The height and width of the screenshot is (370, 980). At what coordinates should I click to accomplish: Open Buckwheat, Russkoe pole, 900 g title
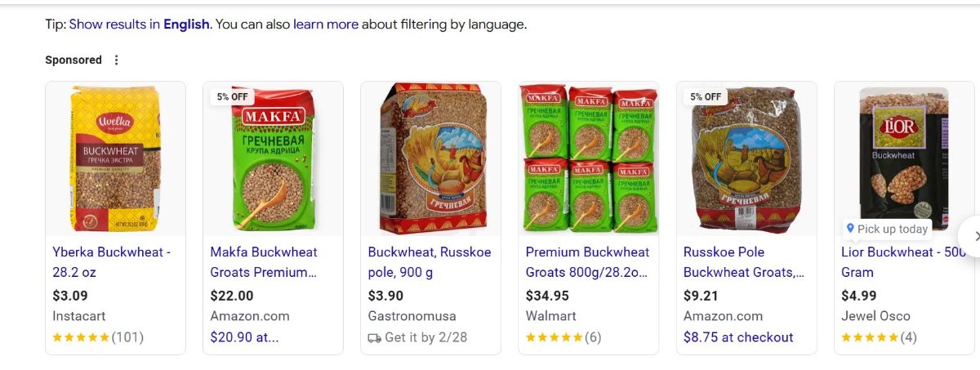[x=430, y=252]
